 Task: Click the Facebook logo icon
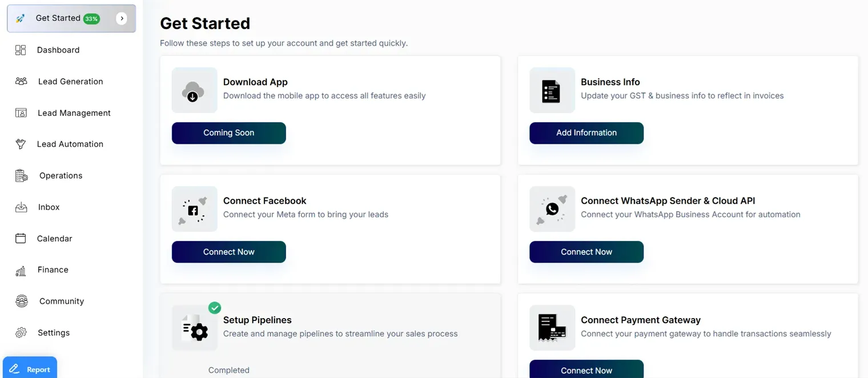pyautogui.click(x=193, y=210)
